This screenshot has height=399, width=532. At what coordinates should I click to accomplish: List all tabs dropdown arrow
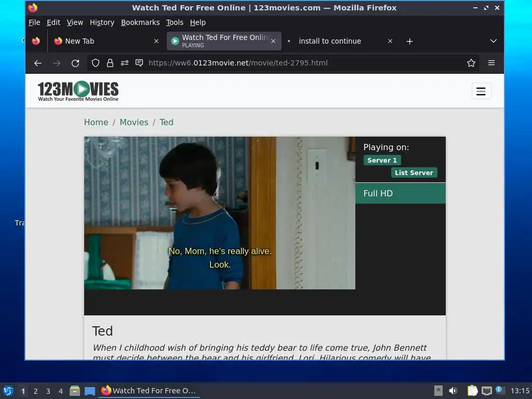tap(494, 41)
